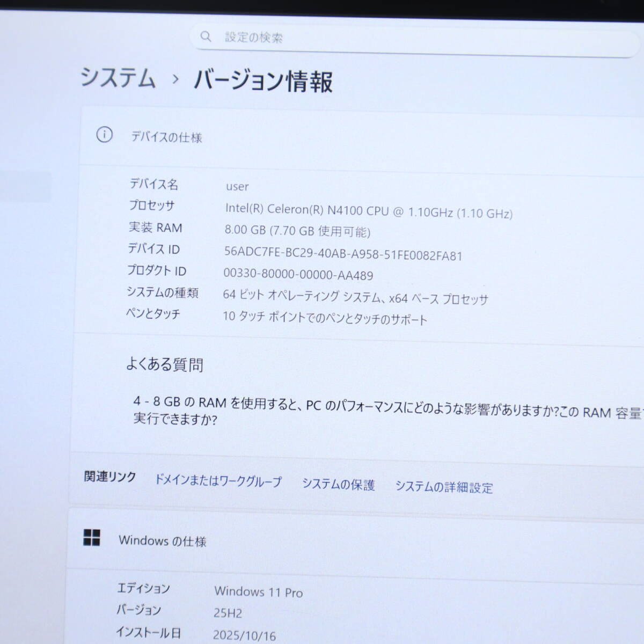Viewport: 644px width, 644px height.
Task: Select Intel Celeron N4100 processor text
Action: [369, 211]
